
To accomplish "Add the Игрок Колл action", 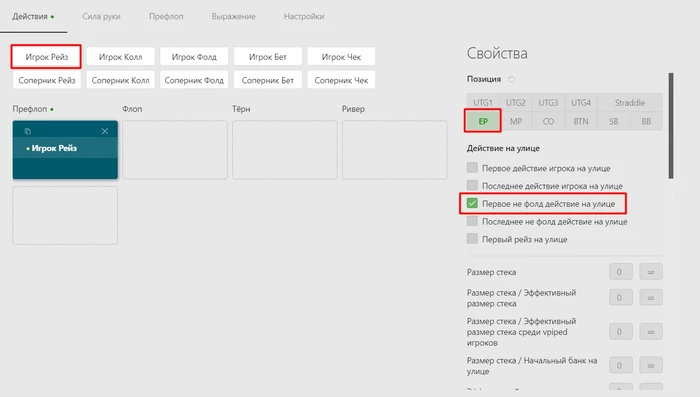I will coord(121,57).
